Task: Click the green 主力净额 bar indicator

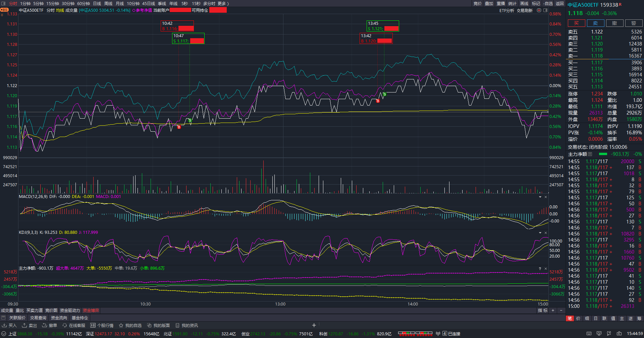Action: tap(603, 154)
